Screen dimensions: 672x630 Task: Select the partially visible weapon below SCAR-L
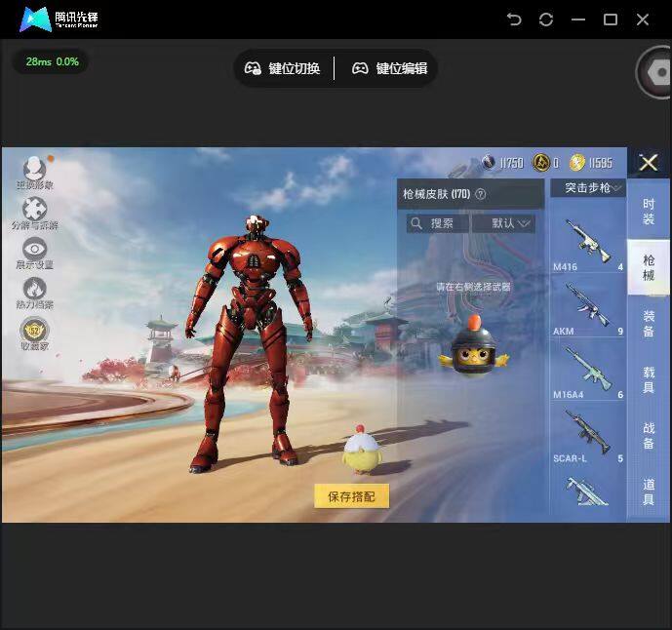click(x=587, y=492)
